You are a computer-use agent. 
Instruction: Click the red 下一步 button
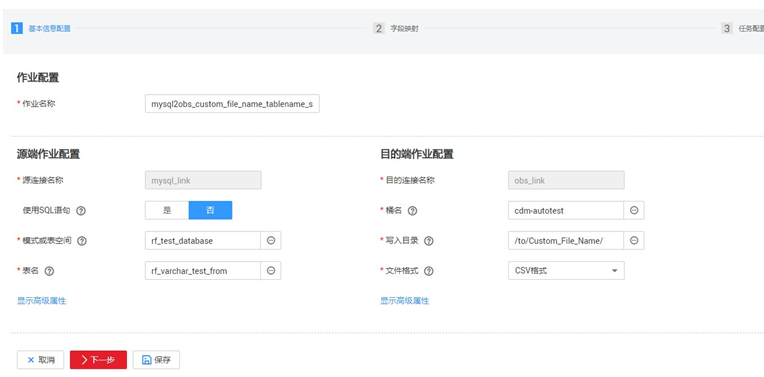98,360
